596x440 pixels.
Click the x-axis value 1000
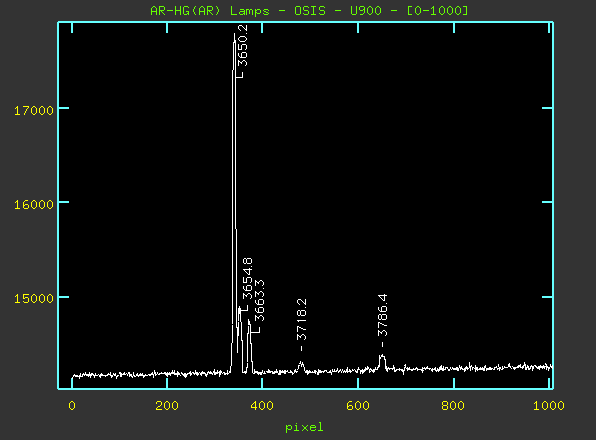[548, 406]
